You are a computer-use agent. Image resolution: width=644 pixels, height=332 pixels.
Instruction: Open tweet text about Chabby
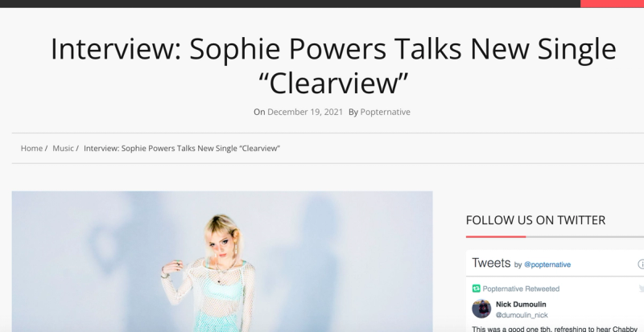[555, 329]
